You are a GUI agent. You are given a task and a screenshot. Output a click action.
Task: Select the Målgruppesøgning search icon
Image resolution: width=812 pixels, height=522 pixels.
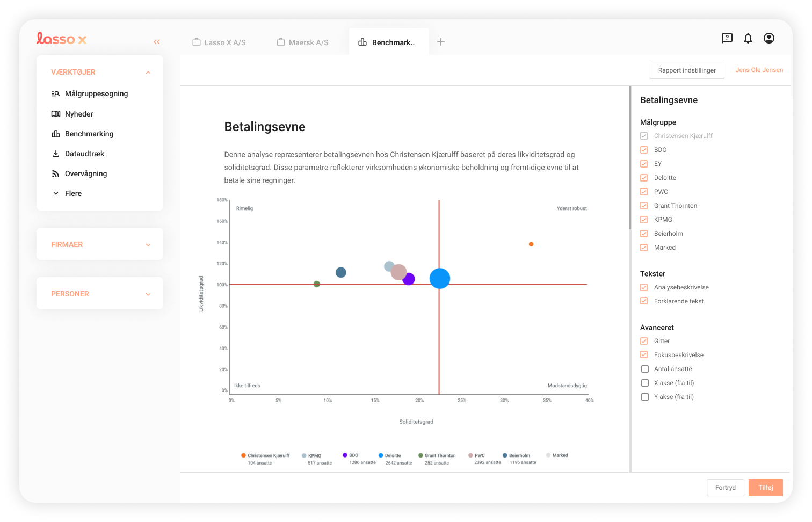(55, 93)
